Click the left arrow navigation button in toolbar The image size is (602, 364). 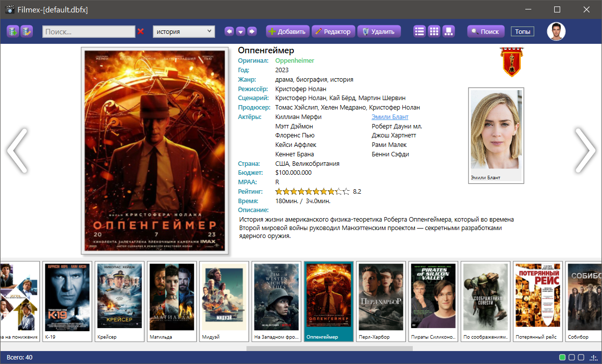pos(229,31)
